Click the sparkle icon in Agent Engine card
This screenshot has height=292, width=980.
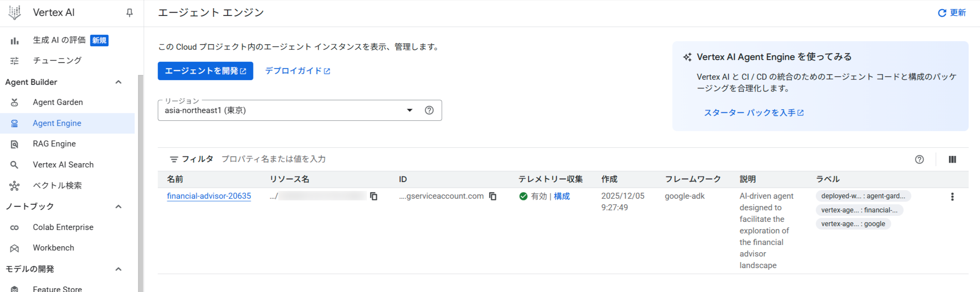coord(688,57)
